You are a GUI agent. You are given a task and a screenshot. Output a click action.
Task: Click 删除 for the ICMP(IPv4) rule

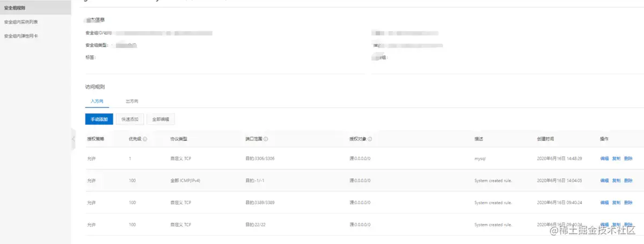pyautogui.click(x=628, y=181)
